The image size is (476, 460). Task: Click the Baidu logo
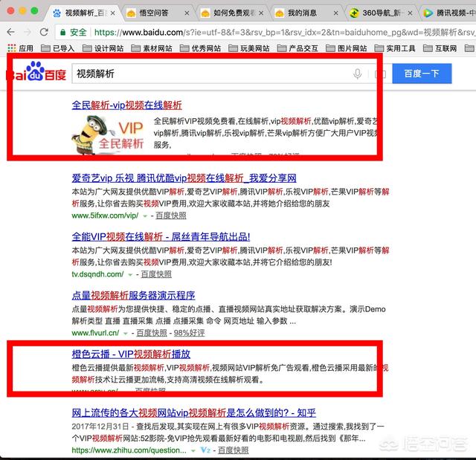point(36,71)
